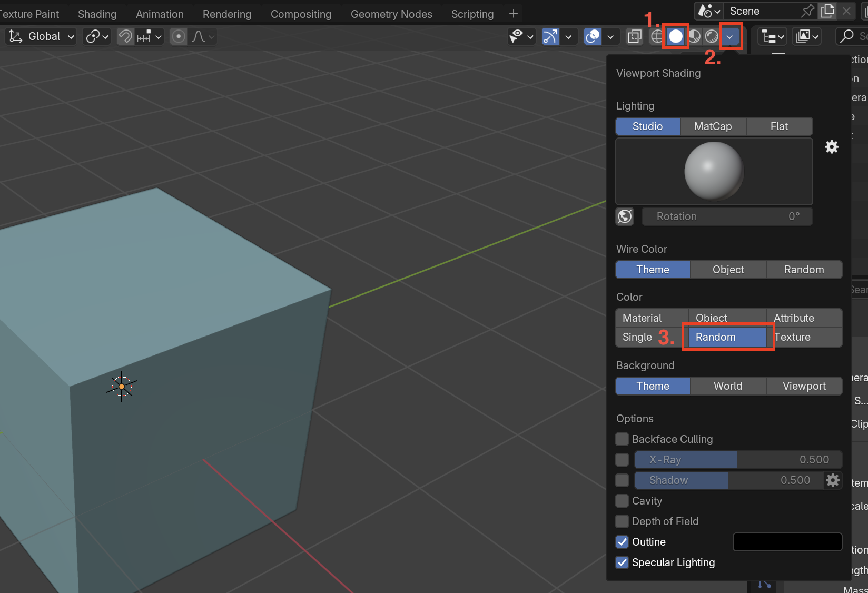Image resolution: width=868 pixels, height=593 pixels.
Task: Enable the Cavity checkbox
Action: (622, 501)
